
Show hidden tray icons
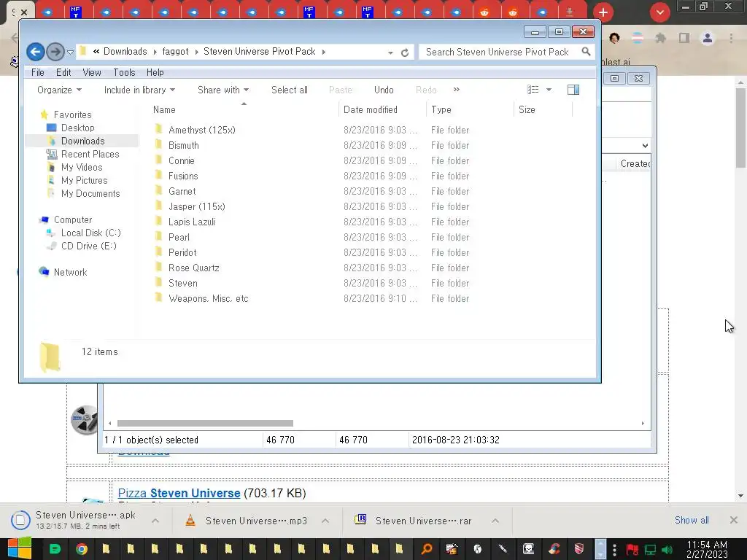pos(614,550)
